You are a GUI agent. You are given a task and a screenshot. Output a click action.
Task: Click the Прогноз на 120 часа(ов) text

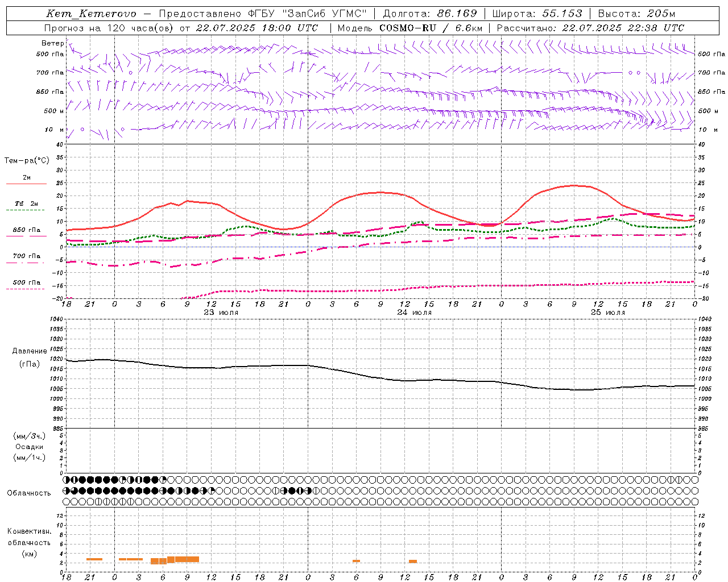pyautogui.click(x=110, y=27)
